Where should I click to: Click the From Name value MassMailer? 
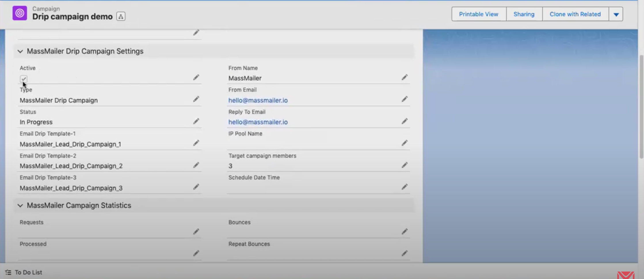pyautogui.click(x=245, y=78)
